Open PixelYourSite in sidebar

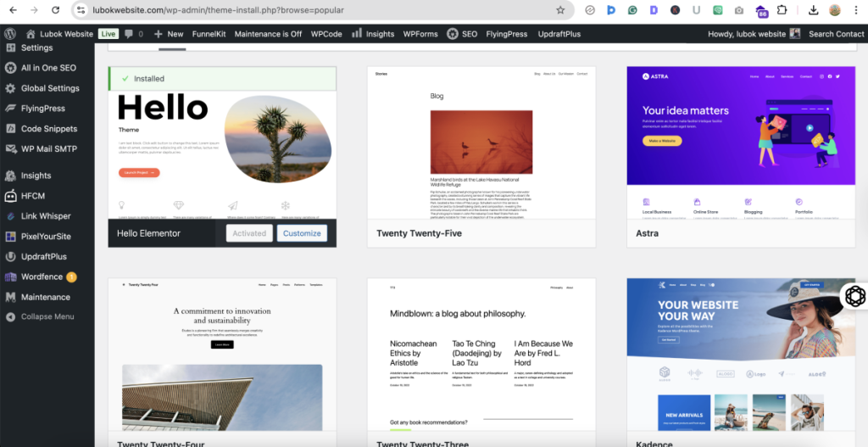coord(47,236)
